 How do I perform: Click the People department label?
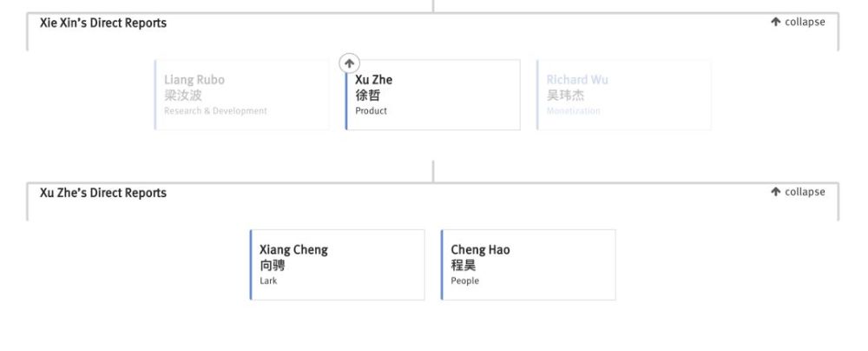(x=464, y=281)
